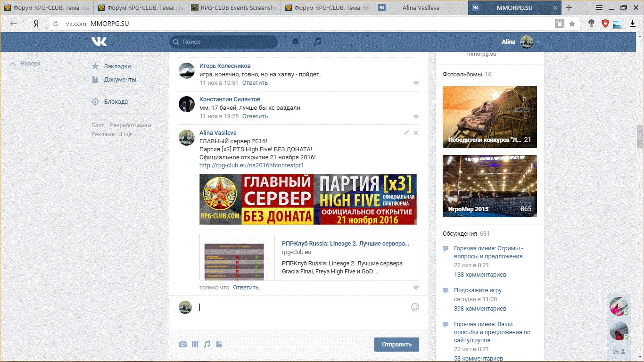Open the emoji smiley picker
The image size is (644, 362).
point(415,307)
